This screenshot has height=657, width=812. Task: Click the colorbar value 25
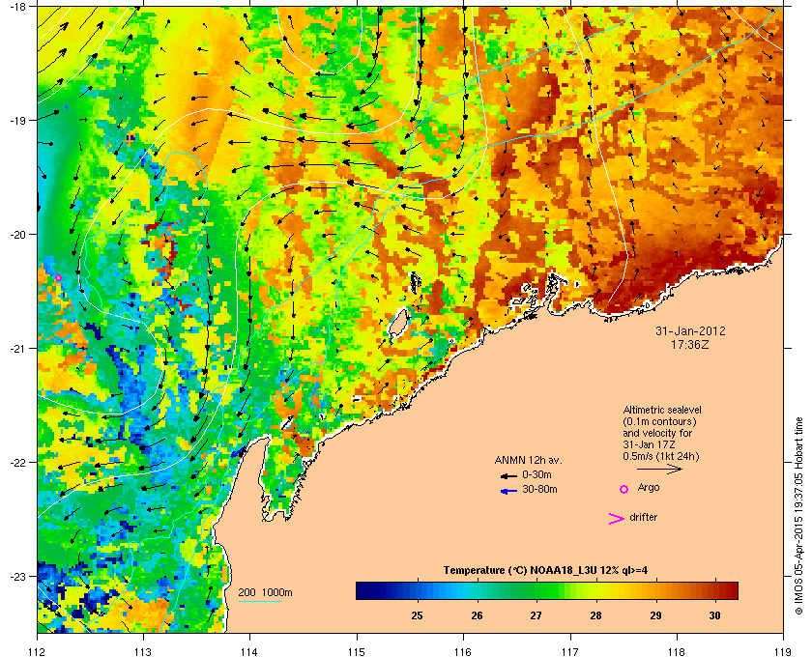[x=417, y=615]
